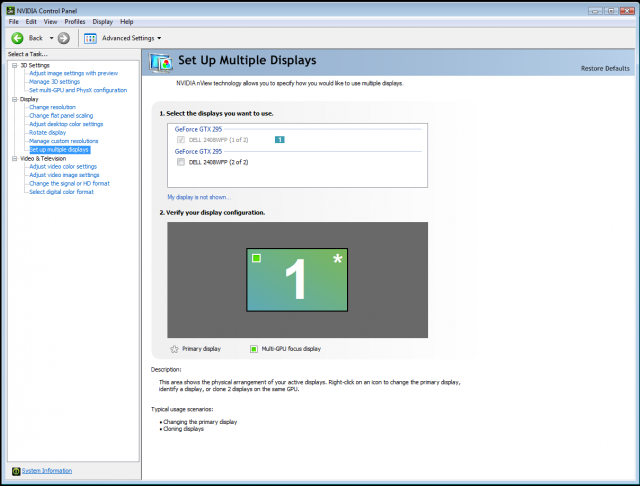The image size is (640, 486).
Task: Select Select digital color format
Action: coord(61,192)
